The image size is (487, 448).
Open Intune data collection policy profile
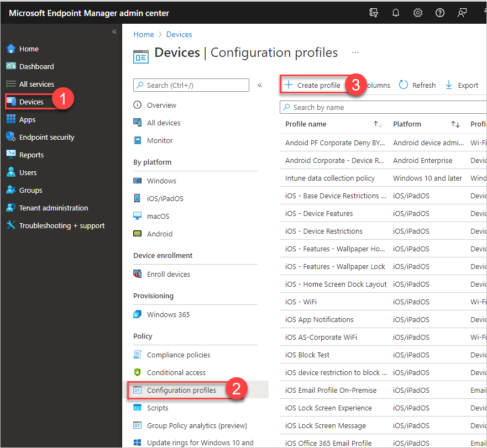click(330, 178)
